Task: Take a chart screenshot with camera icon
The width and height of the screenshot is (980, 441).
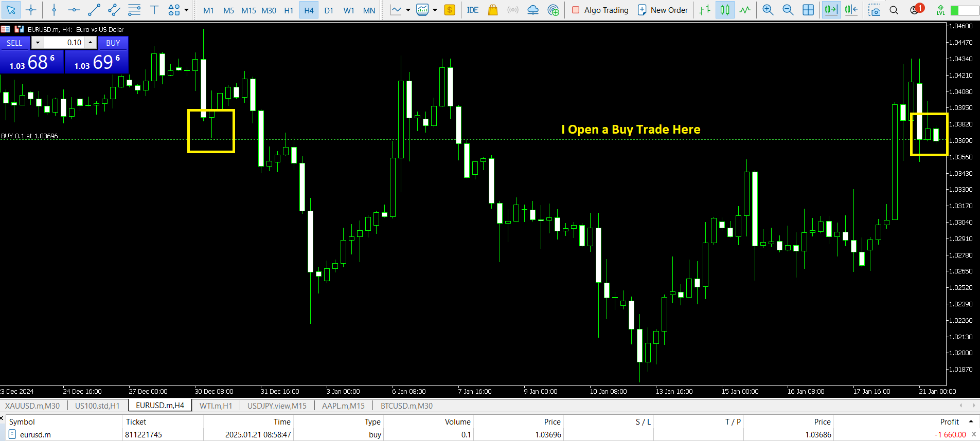Action: point(874,10)
